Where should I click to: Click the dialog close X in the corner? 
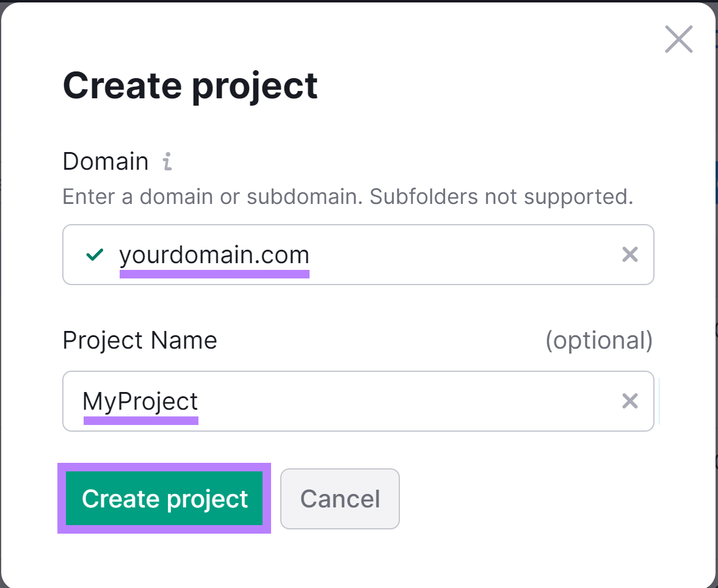(x=678, y=39)
